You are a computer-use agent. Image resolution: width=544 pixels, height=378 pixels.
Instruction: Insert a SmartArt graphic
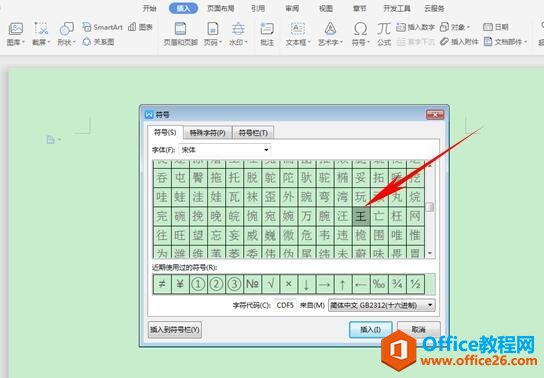103,27
